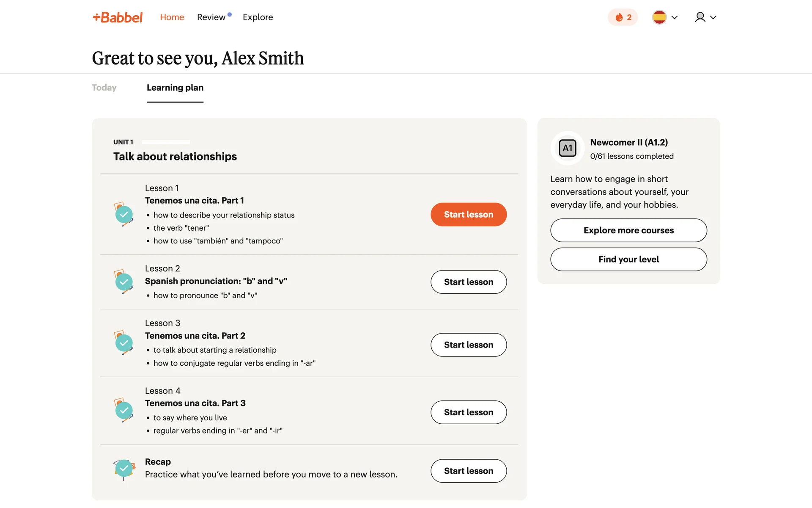Open the streak flame counter

pyautogui.click(x=623, y=17)
